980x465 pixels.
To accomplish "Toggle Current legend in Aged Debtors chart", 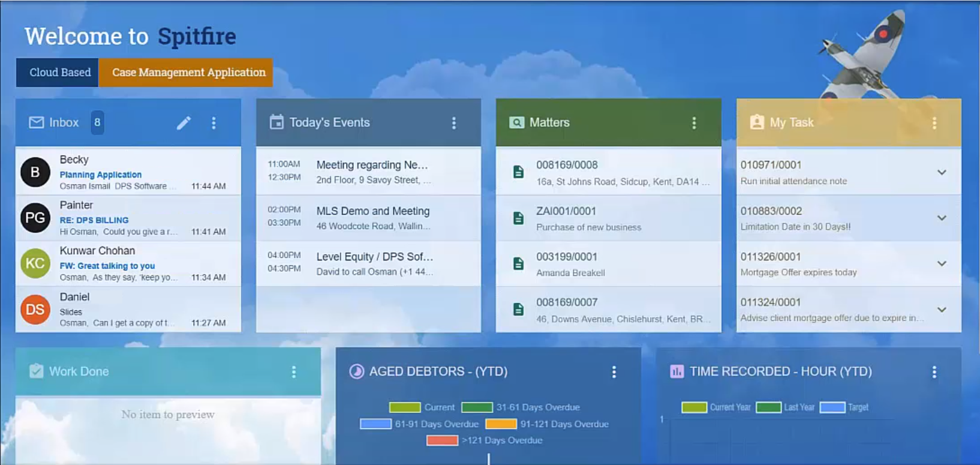I will coord(405,407).
